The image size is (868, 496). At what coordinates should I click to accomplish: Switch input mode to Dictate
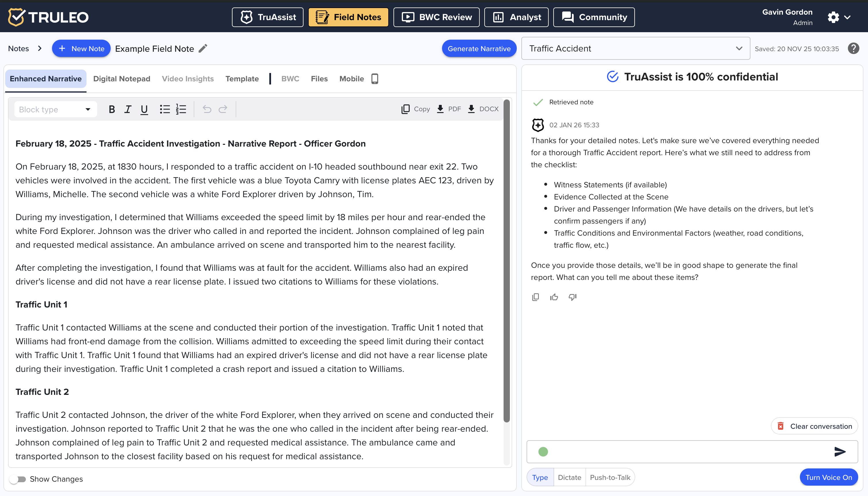point(569,477)
